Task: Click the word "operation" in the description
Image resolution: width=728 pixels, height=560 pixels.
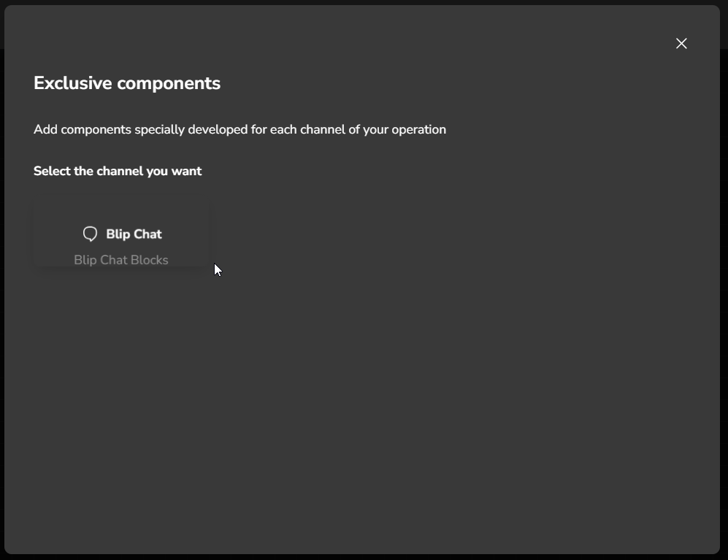Action: (x=418, y=129)
